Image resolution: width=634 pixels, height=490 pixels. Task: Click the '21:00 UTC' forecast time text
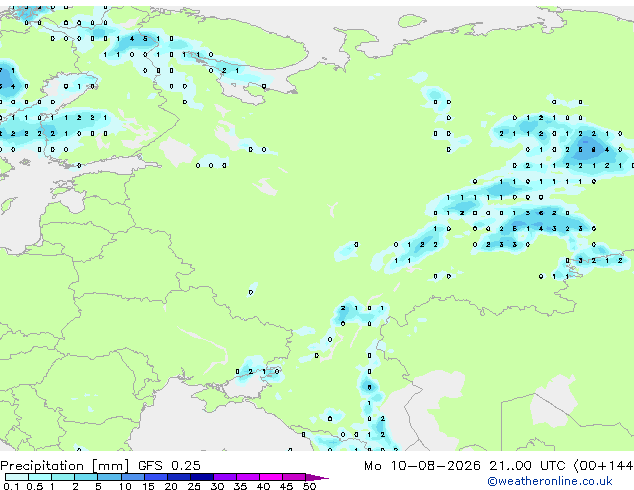(527, 465)
